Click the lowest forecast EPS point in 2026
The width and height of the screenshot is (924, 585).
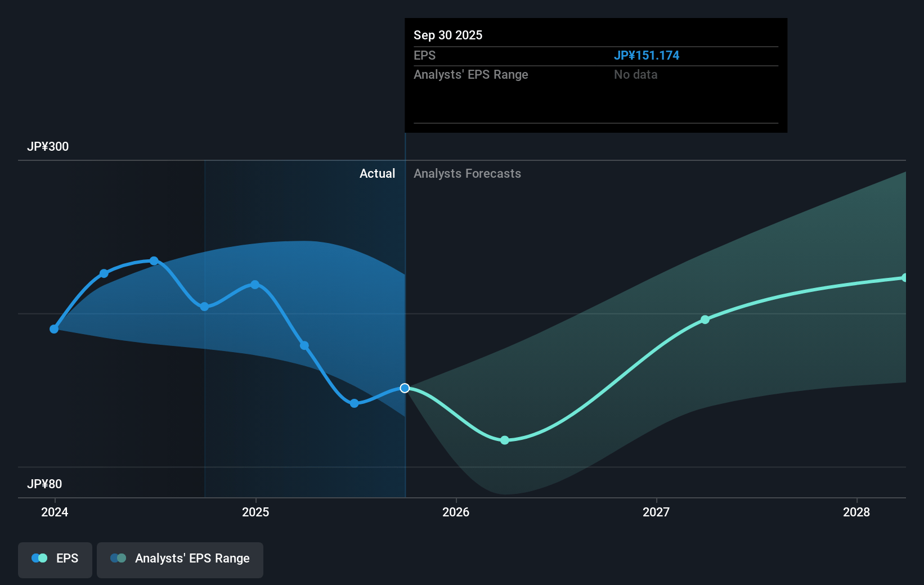[x=505, y=440]
